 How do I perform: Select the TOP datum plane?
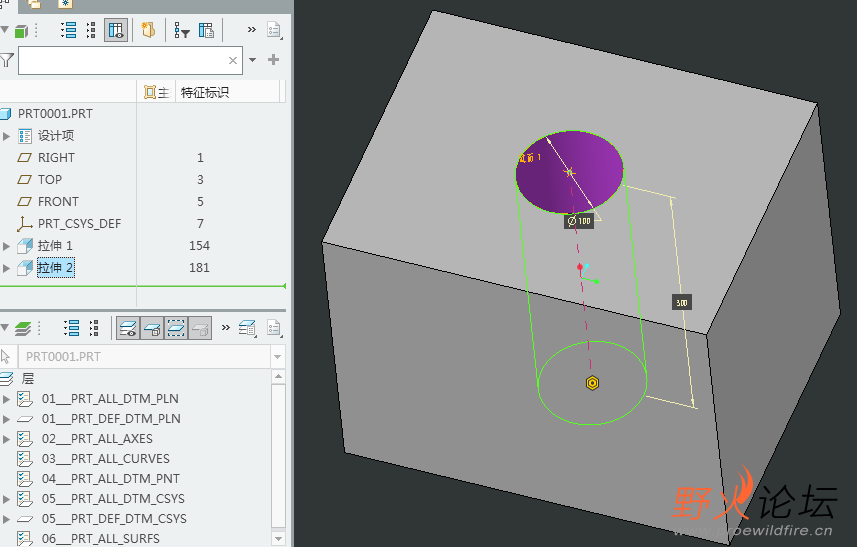pyautogui.click(x=50, y=180)
